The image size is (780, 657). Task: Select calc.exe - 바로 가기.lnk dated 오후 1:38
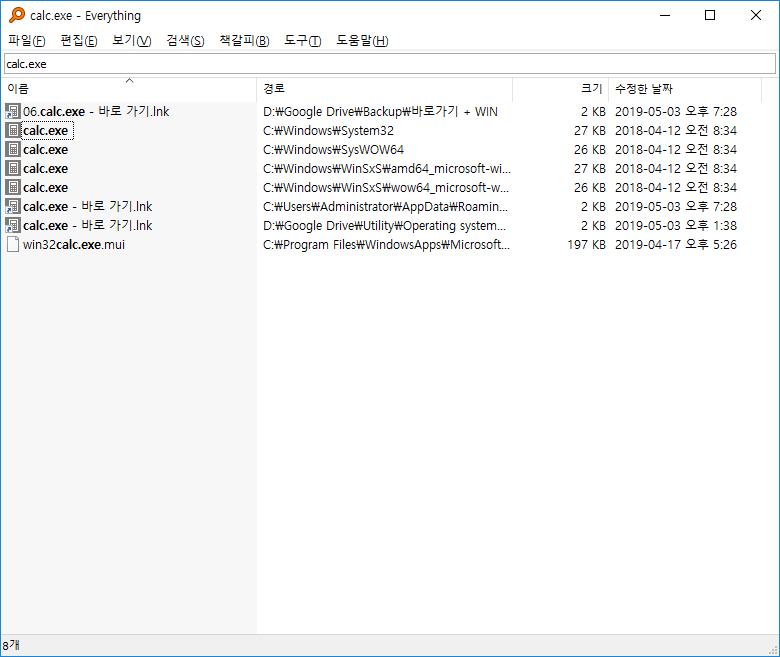pos(88,225)
